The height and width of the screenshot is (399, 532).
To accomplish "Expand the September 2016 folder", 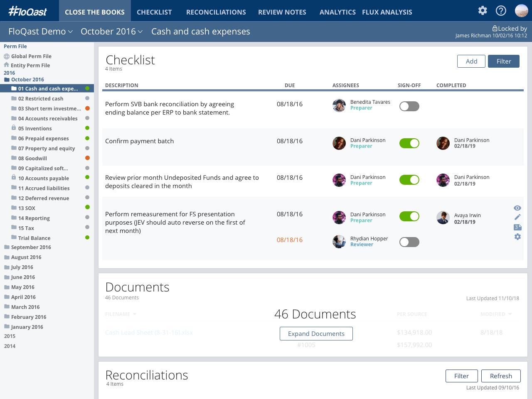I will click(x=27, y=247).
